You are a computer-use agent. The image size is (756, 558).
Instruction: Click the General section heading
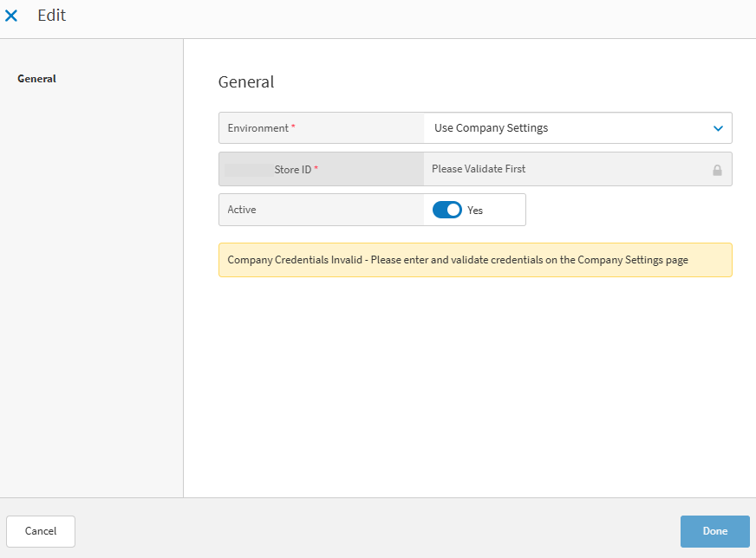point(246,82)
